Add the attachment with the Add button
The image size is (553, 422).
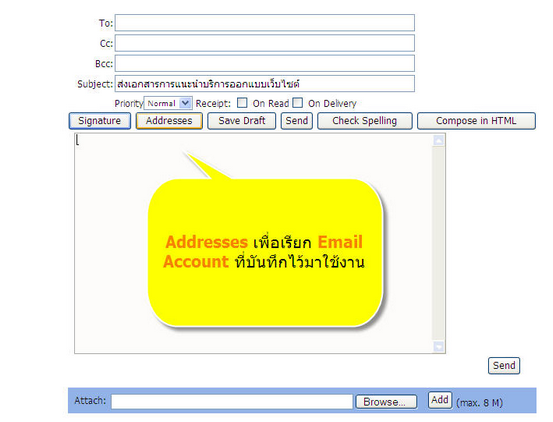[440, 400]
